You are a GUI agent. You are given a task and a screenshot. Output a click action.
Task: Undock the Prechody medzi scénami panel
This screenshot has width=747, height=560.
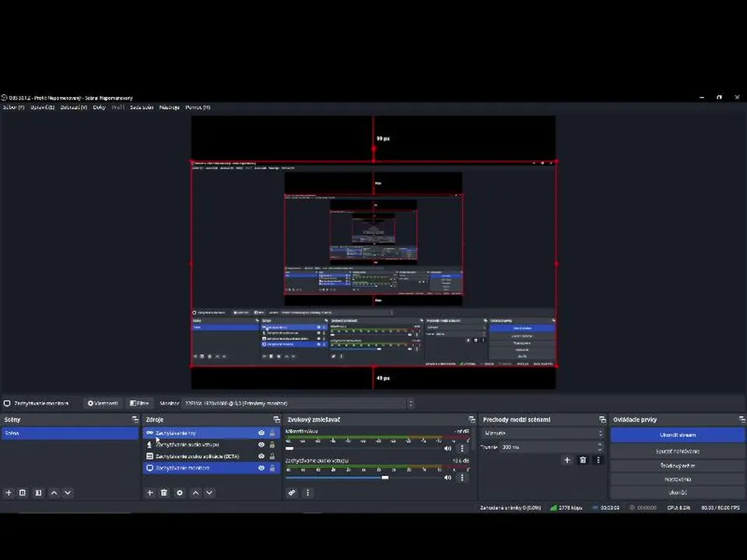click(602, 419)
